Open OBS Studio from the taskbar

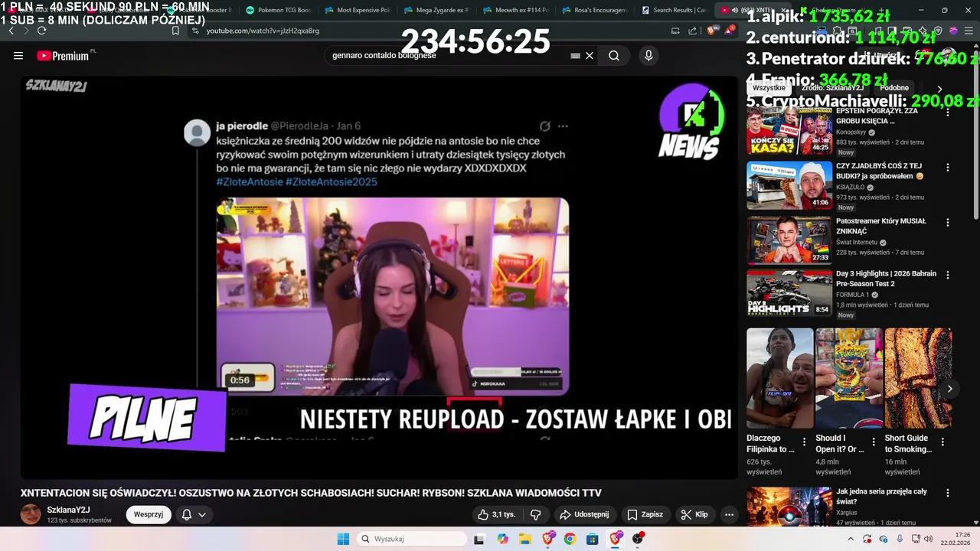click(638, 539)
